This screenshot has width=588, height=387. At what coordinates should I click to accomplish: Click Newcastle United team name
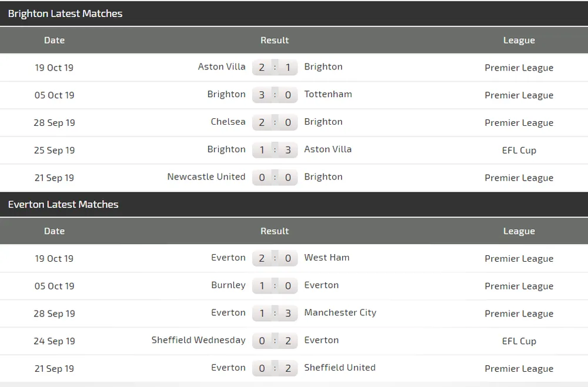206,176
